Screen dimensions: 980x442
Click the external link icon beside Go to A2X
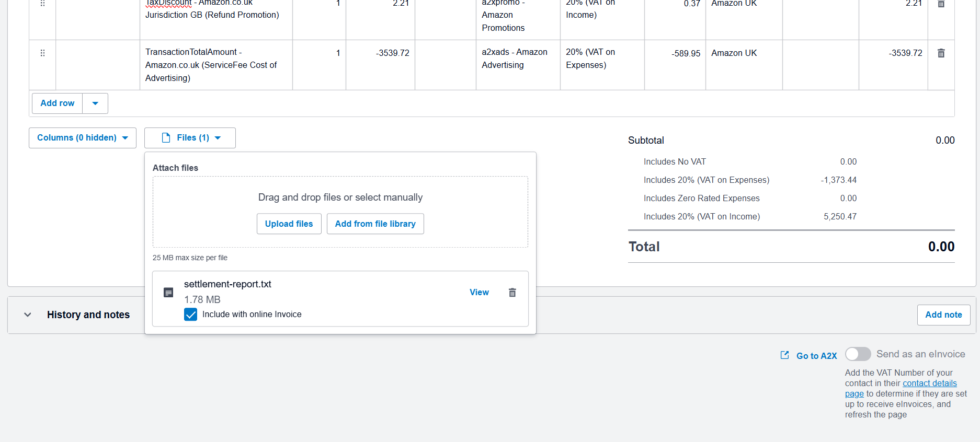(784, 355)
